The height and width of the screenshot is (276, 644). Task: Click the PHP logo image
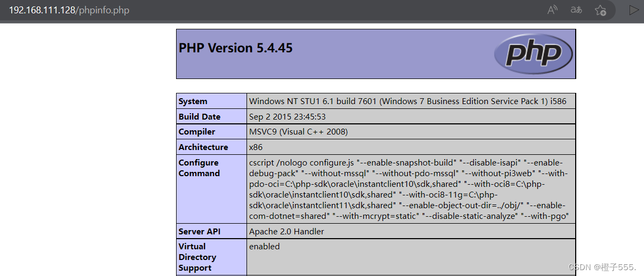pos(533,53)
